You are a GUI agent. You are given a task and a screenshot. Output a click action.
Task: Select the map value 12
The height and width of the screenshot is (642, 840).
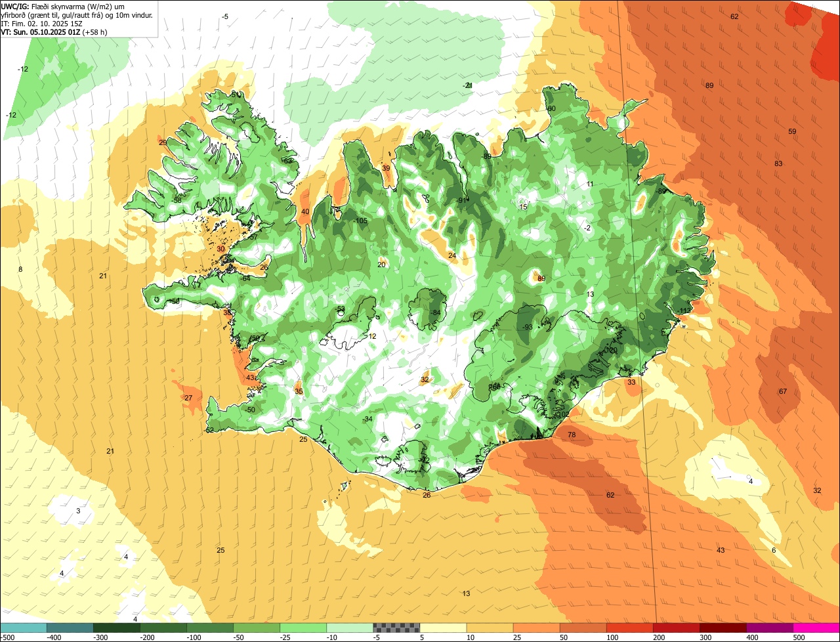(x=372, y=336)
